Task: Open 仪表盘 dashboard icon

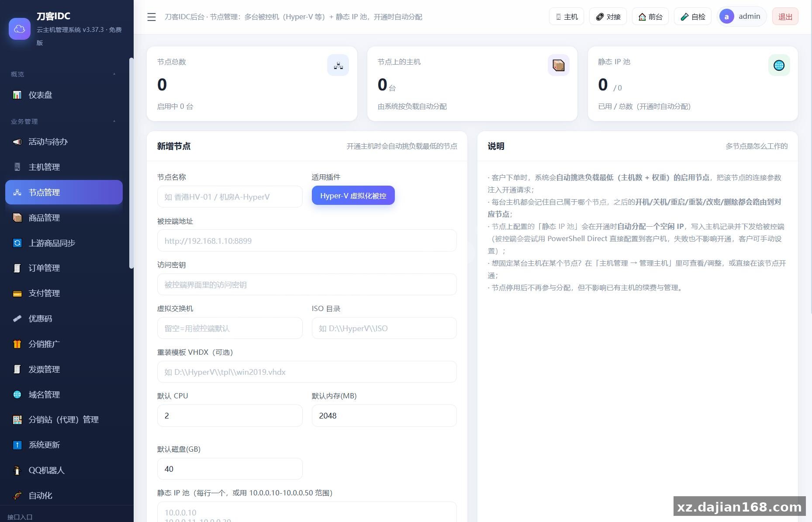Action: click(17, 95)
